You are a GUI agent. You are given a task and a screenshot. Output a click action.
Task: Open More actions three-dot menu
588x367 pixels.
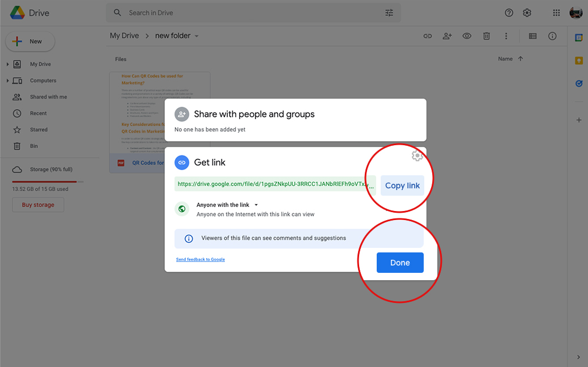tap(506, 36)
